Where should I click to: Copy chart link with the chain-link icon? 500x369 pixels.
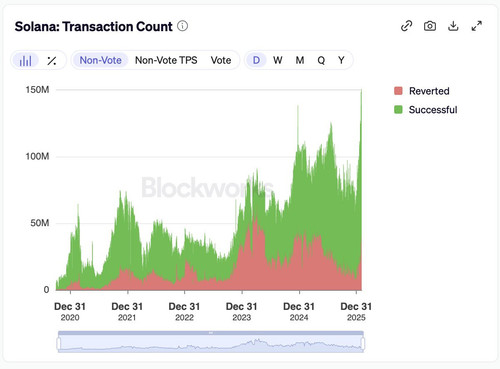pos(406,26)
